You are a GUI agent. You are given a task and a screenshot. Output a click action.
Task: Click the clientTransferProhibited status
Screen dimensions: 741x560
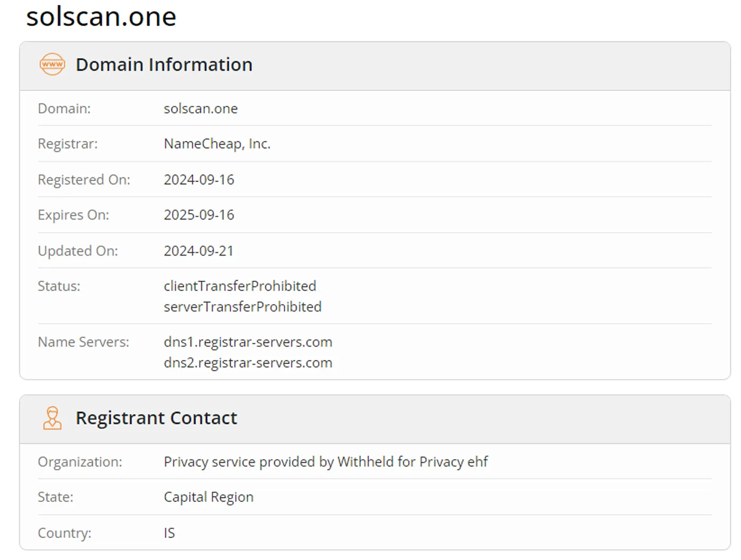click(x=240, y=286)
